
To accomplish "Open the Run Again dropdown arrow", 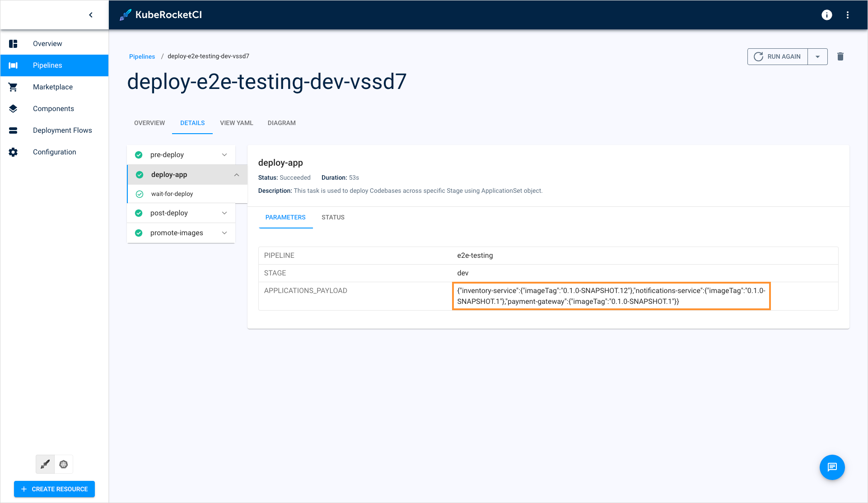I will click(817, 56).
